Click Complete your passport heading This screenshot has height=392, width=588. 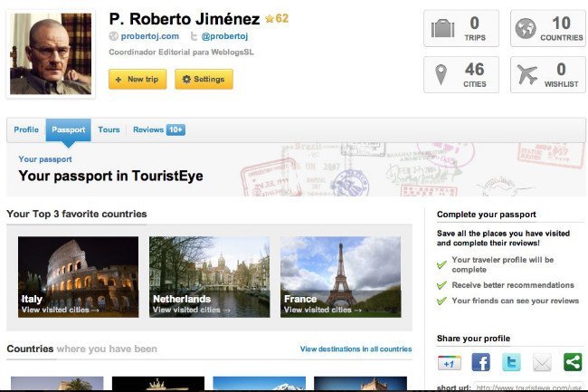487,215
